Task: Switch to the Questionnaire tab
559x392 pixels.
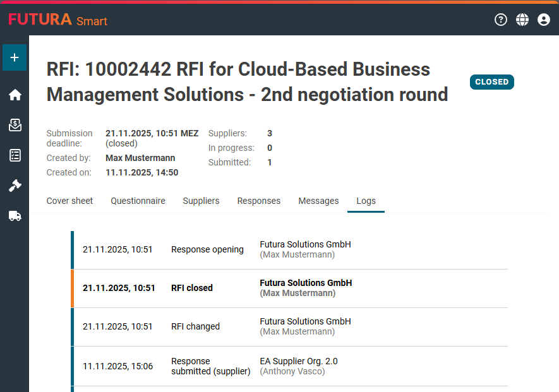Action: click(x=138, y=201)
